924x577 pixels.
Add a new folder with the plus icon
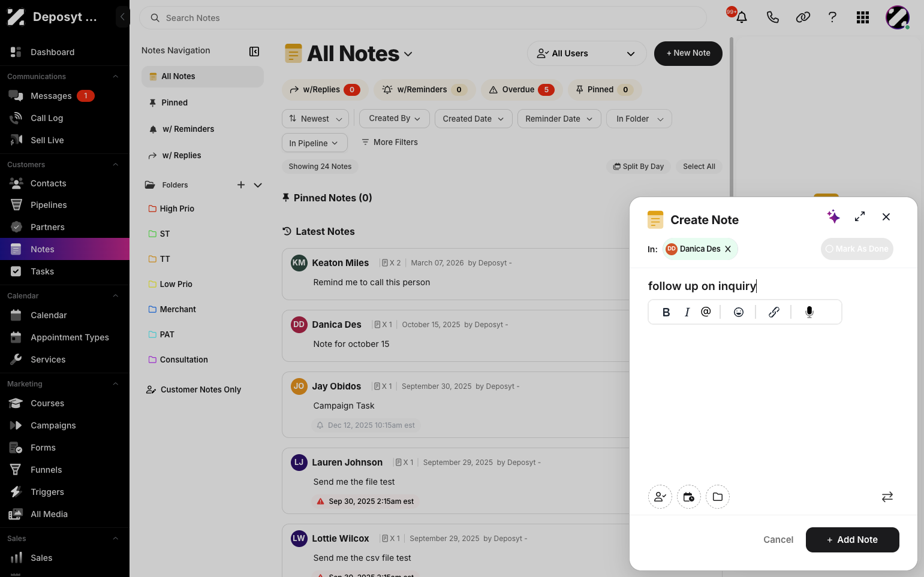[241, 185]
